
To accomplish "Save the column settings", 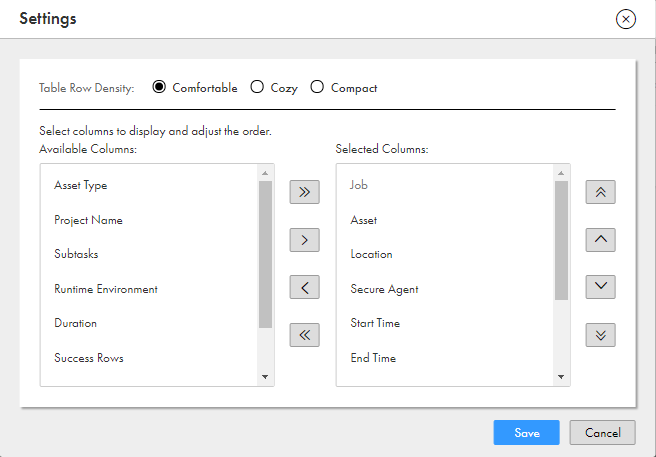I will (x=526, y=433).
